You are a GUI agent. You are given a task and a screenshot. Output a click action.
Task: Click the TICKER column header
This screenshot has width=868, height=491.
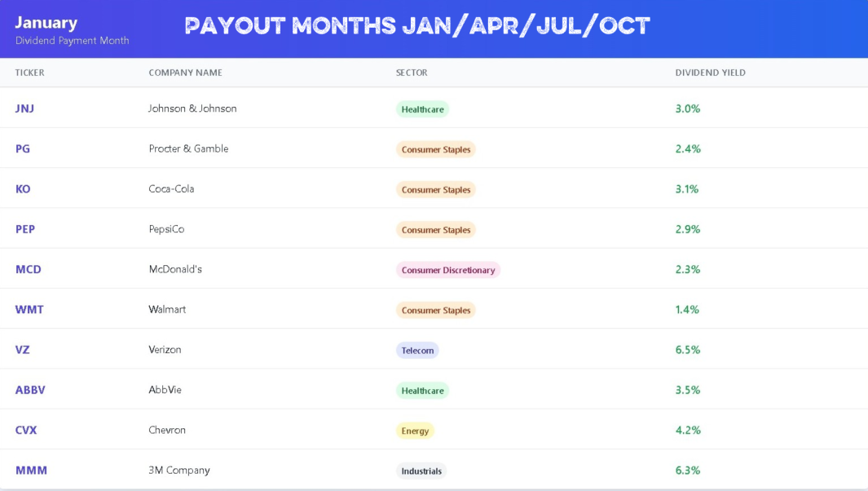click(x=30, y=73)
